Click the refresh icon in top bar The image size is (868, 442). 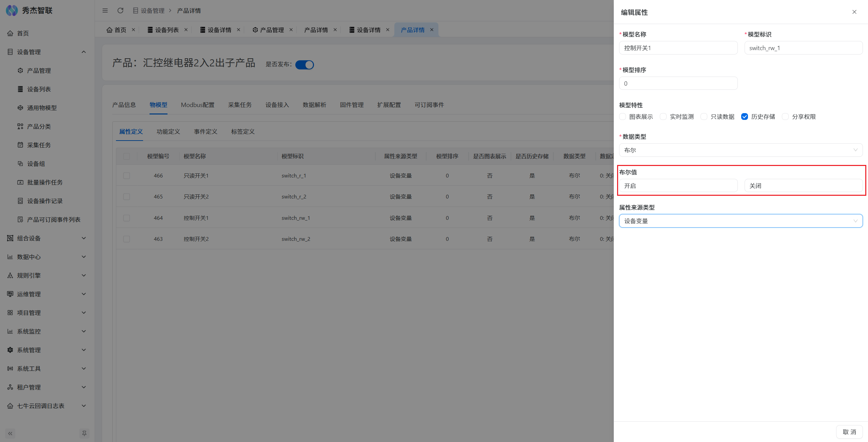[x=120, y=10]
